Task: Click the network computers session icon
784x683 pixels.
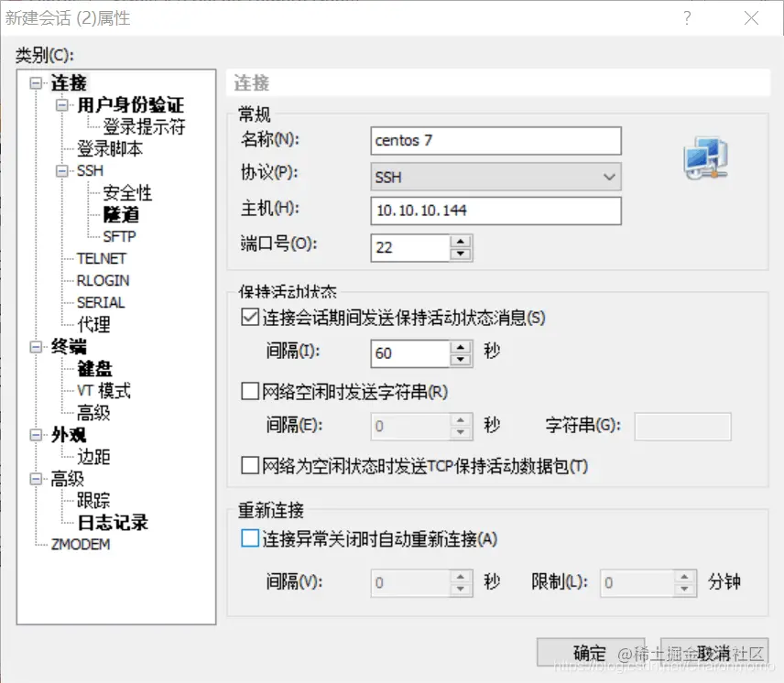Action: 705,157
